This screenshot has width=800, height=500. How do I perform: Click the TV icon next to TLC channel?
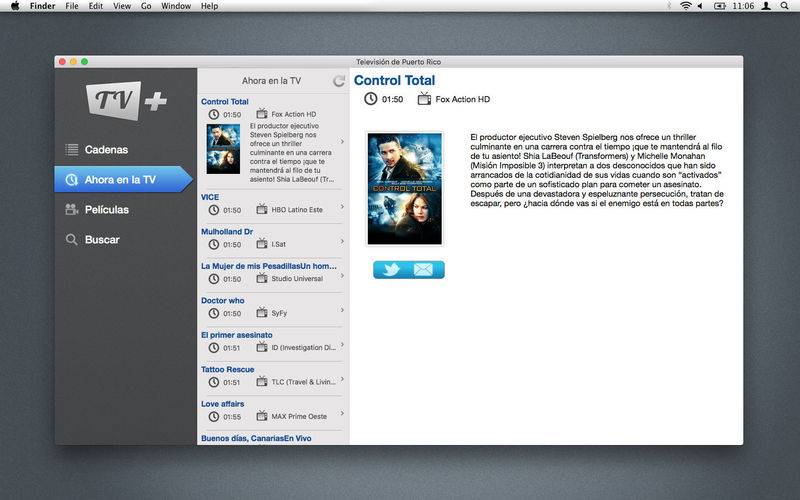click(x=262, y=381)
